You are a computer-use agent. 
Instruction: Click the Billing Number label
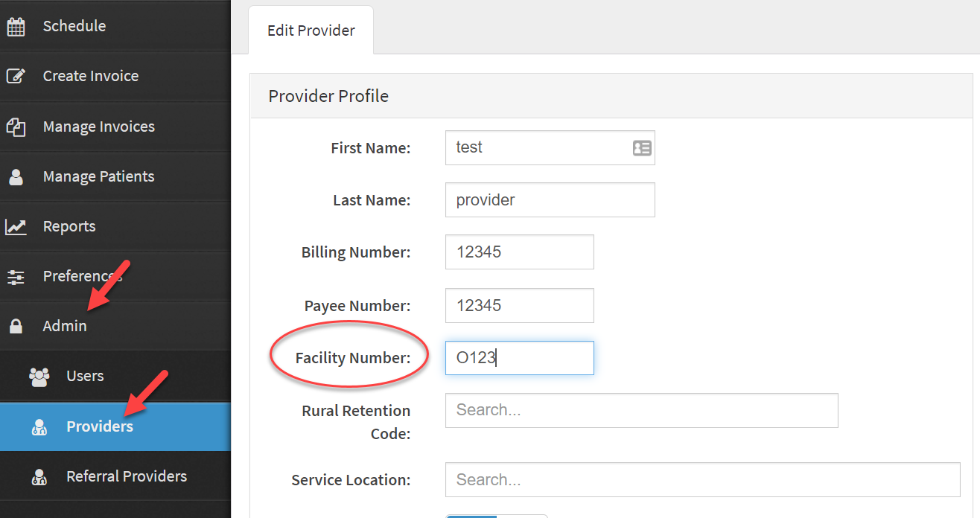click(x=356, y=252)
